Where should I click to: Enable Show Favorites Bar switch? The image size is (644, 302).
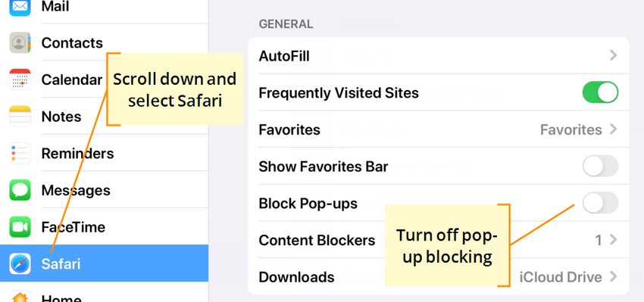pyautogui.click(x=600, y=166)
